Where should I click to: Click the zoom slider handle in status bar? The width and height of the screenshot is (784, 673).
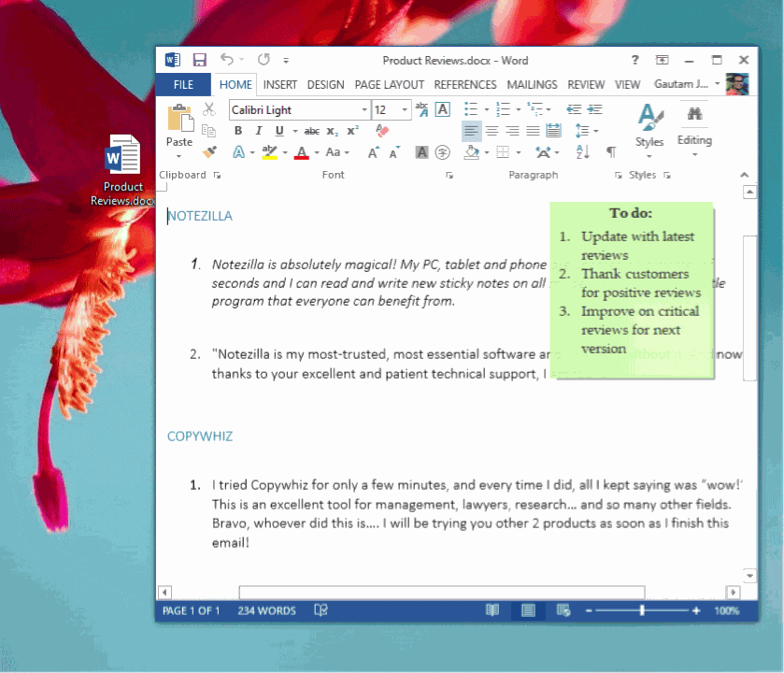[x=642, y=610]
